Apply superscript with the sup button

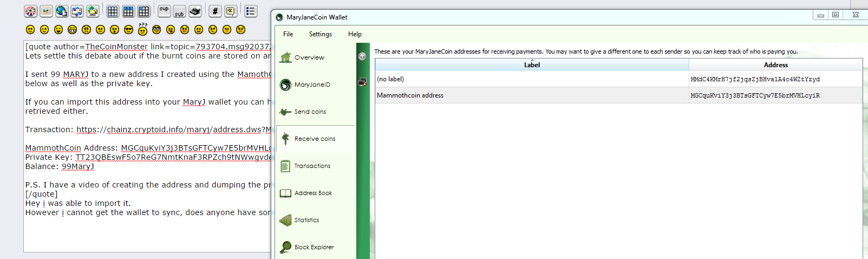[x=164, y=11]
